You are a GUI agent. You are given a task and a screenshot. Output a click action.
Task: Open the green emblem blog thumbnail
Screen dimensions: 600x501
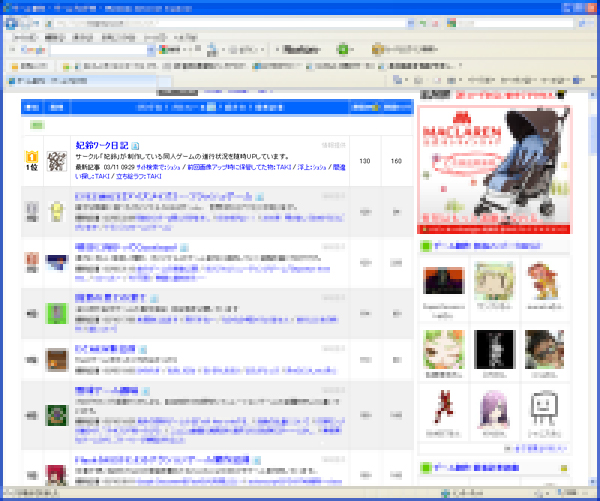click(57, 415)
